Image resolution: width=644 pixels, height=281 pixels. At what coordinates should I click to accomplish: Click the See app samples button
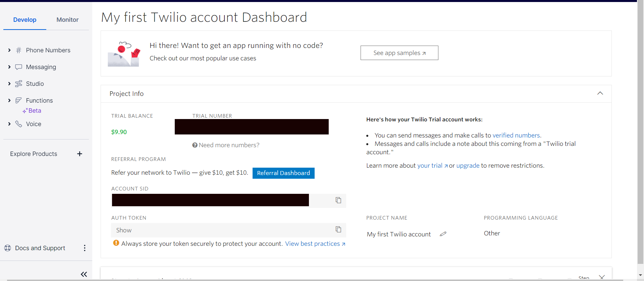(x=399, y=53)
